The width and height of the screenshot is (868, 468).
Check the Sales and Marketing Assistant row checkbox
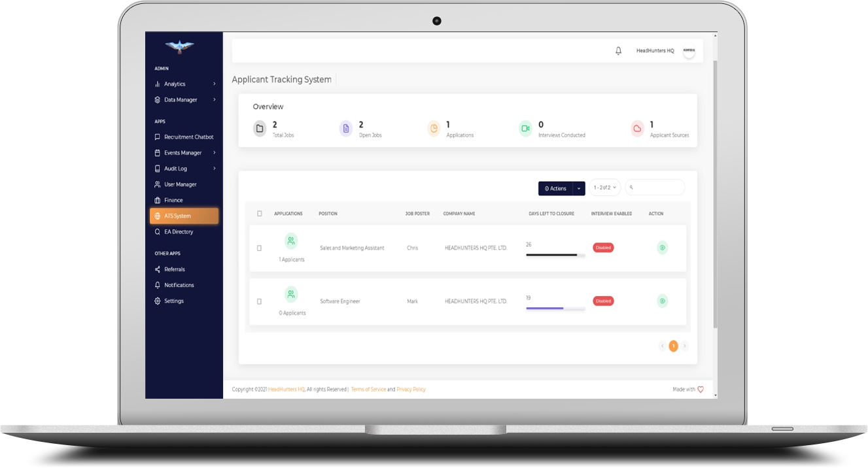pyautogui.click(x=260, y=248)
